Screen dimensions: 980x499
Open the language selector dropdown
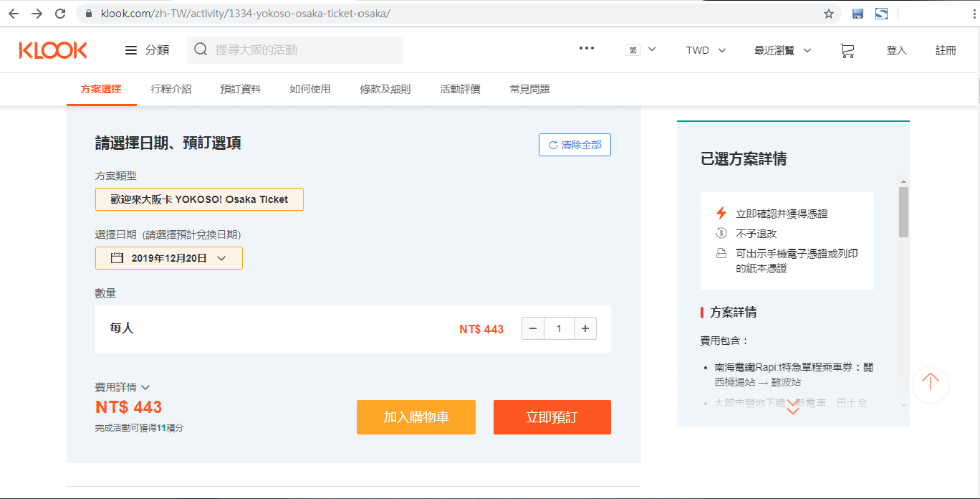(x=641, y=50)
